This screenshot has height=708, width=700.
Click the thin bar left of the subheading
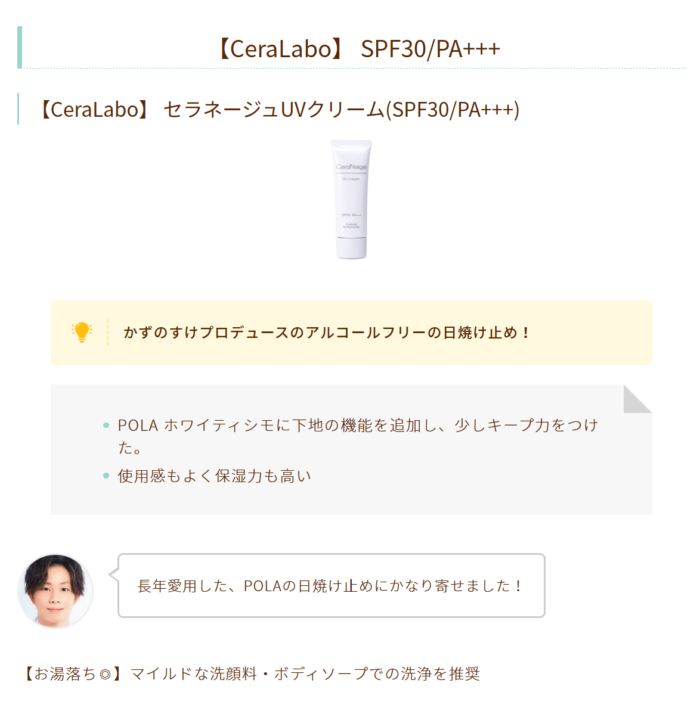pyautogui.click(x=19, y=109)
